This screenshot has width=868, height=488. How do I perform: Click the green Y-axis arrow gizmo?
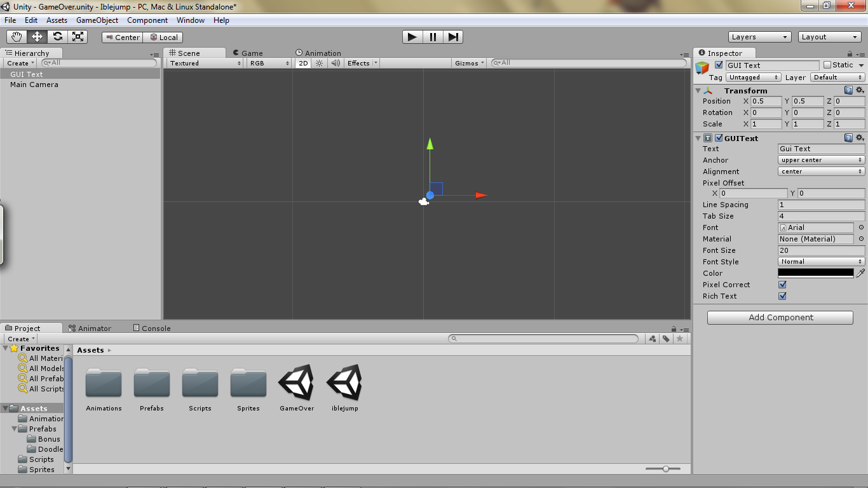430,144
